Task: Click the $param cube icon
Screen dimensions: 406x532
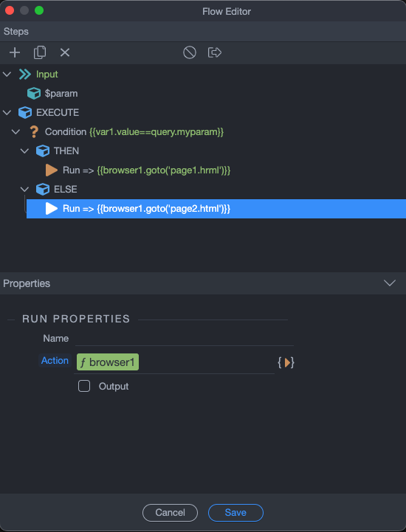Action: pyautogui.click(x=34, y=93)
